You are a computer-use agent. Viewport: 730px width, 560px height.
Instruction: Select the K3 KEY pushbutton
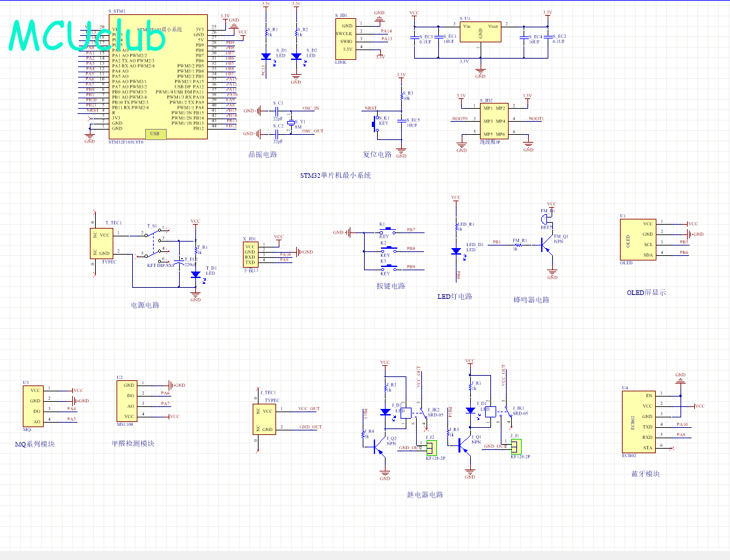pos(387,268)
